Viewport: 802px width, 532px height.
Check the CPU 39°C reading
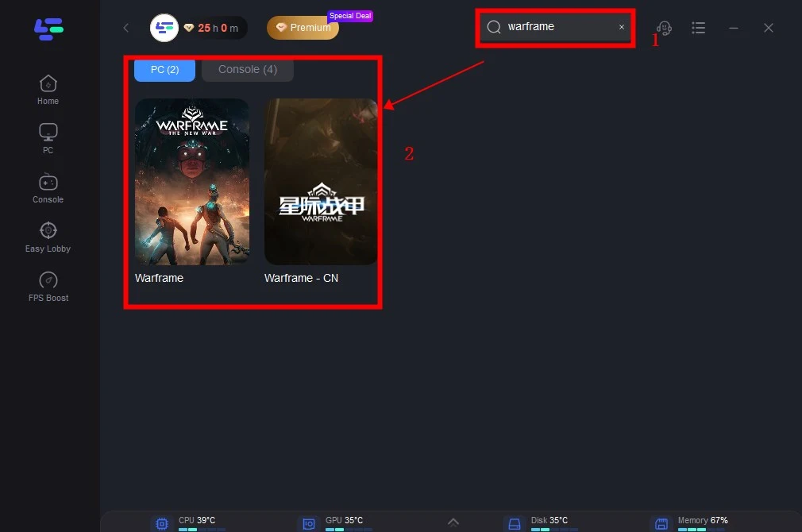tap(197, 520)
